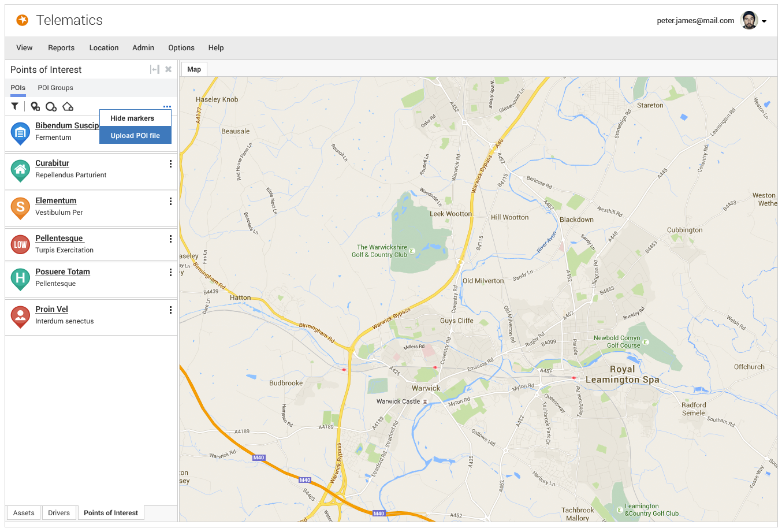Open the Curabitur row options menu
This screenshot has height=532, width=782.
point(170,163)
